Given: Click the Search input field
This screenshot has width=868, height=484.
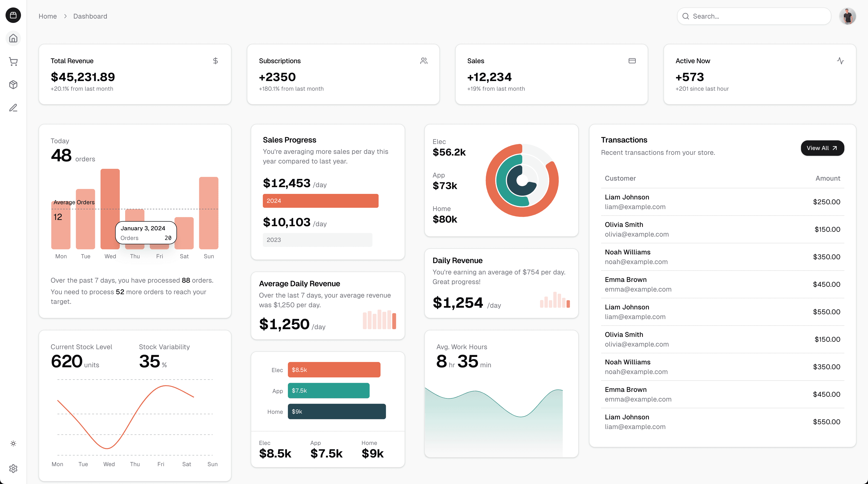Looking at the screenshot, I should coord(754,16).
